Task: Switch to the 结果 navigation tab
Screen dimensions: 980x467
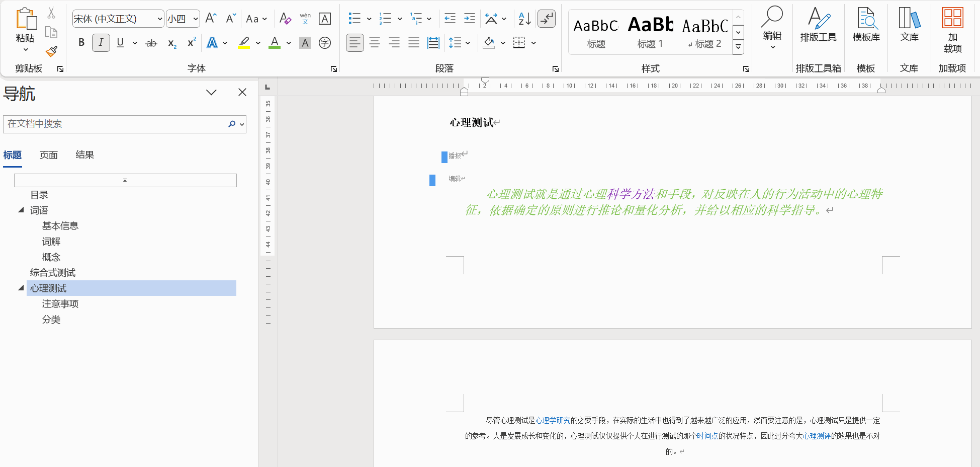Action: tap(85, 155)
